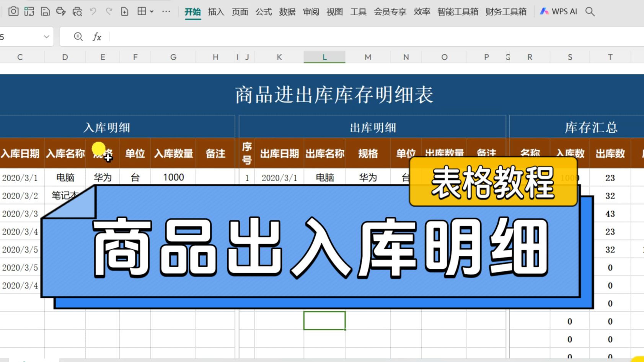
Task: Open the 智能工具箱 tab
Action: (458, 12)
